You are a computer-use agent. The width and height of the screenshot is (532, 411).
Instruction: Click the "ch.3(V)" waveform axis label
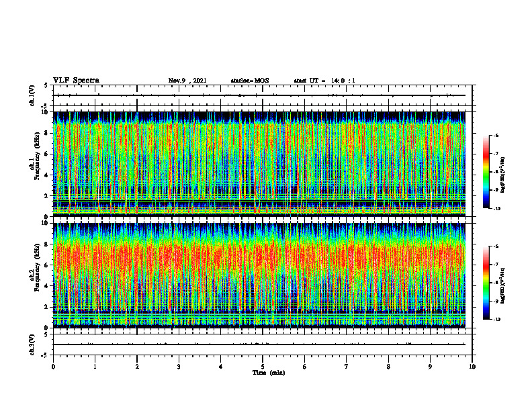click(32, 345)
